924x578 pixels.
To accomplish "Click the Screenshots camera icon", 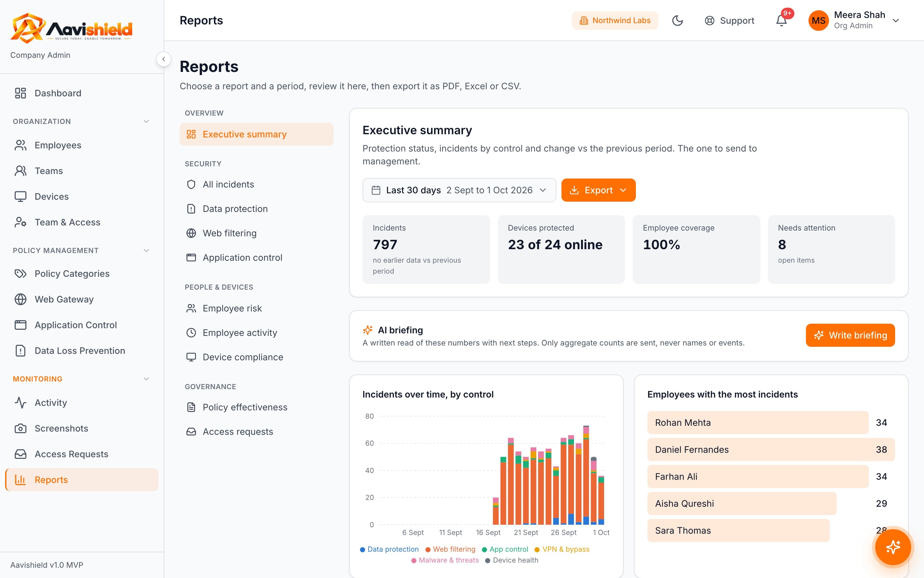I will click(21, 428).
